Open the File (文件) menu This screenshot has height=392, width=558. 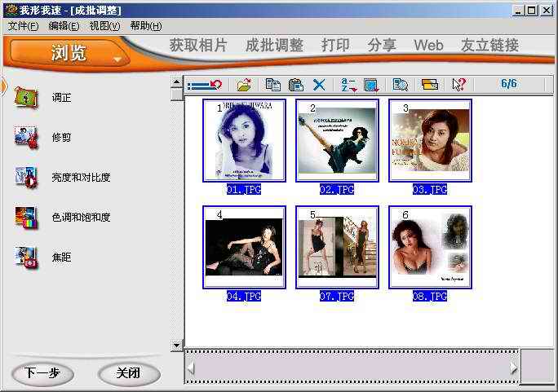click(x=23, y=26)
